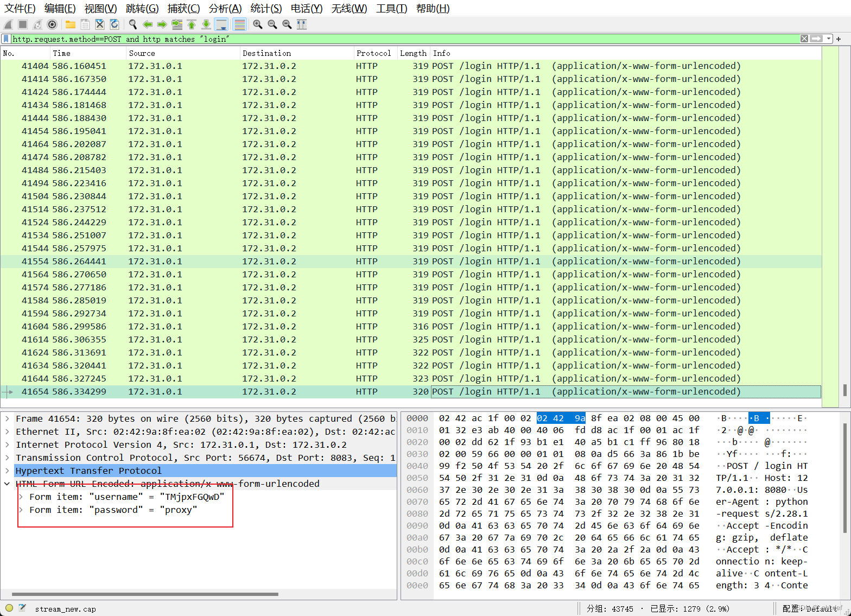Click the capture file properties icon in status bar
The width and height of the screenshot is (851, 616).
click(x=22, y=608)
